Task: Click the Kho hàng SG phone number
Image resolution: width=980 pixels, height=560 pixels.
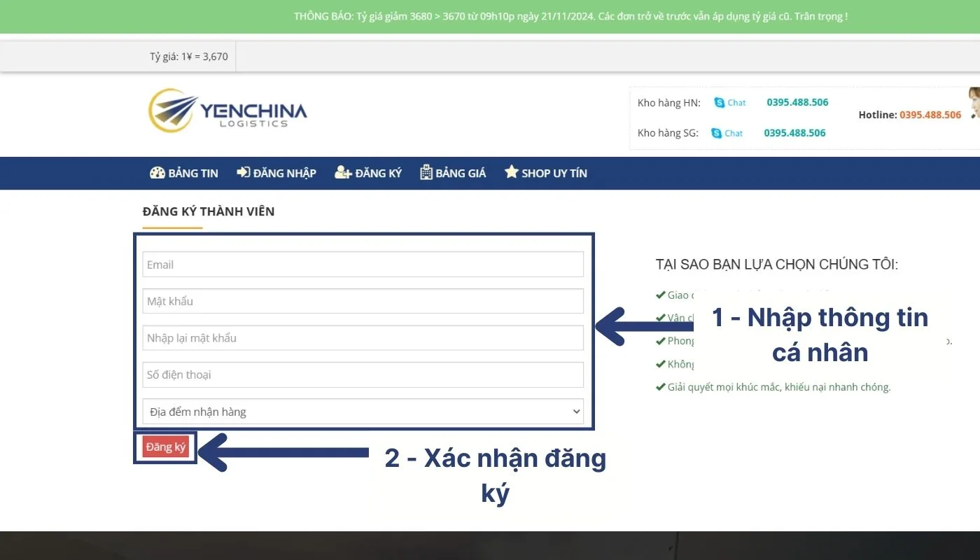Action: (794, 133)
